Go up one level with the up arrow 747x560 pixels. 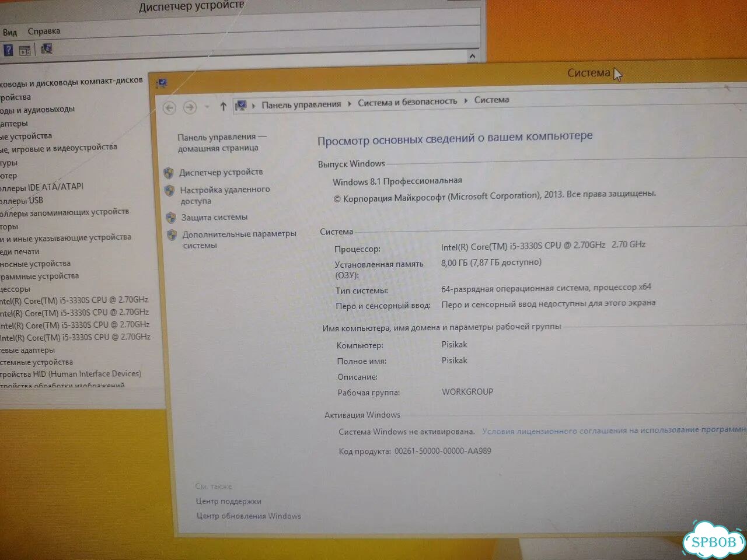(x=223, y=106)
